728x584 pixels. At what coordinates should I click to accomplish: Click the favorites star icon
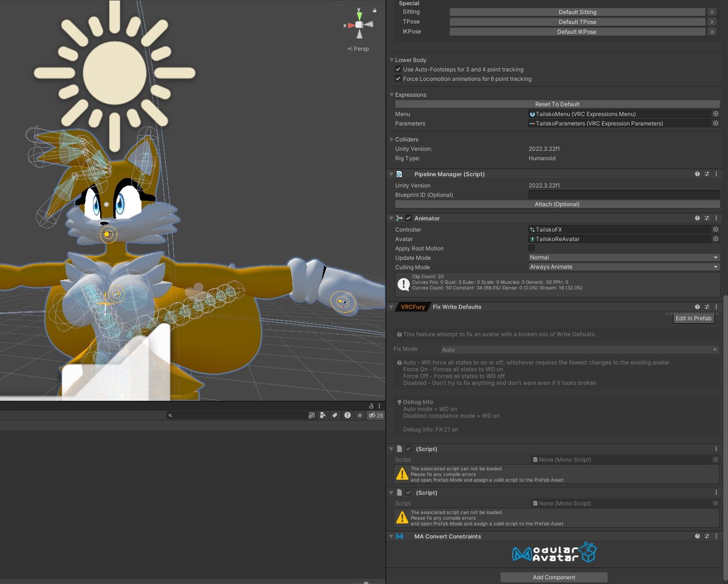point(360,415)
